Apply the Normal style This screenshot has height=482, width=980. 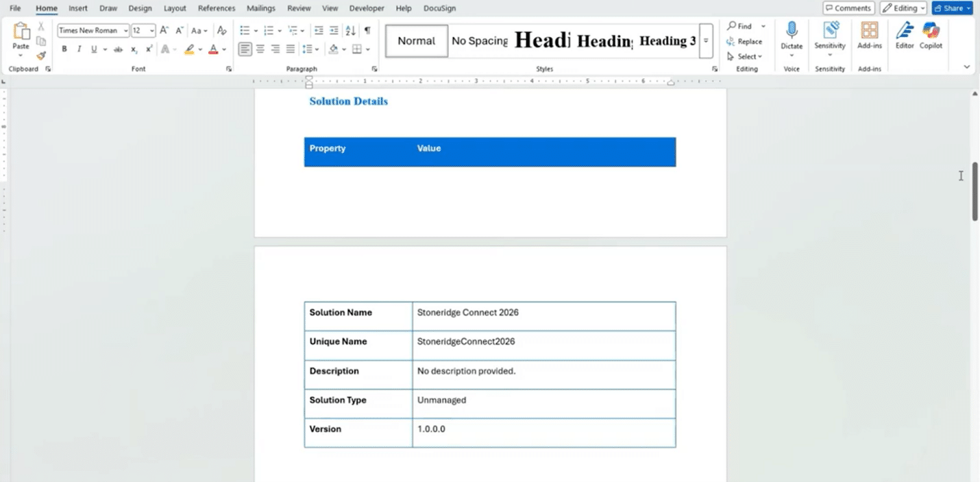tap(417, 41)
